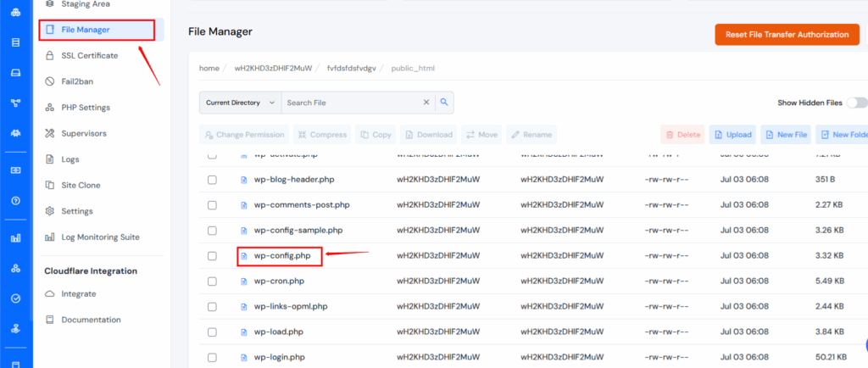Viewport: 868px width, 368px height.
Task: Click file icon beside wp-cron.php
Action: (x=243, y=282)
